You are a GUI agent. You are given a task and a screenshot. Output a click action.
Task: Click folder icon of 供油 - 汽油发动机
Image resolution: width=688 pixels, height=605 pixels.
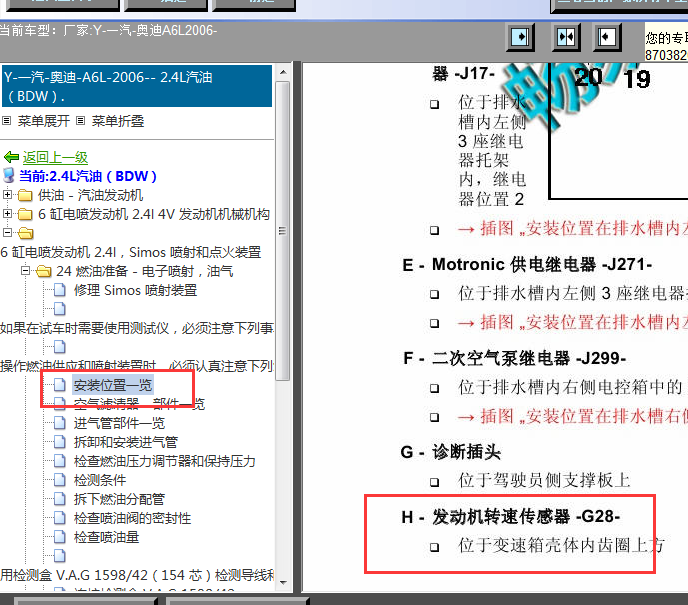(25, 195)
